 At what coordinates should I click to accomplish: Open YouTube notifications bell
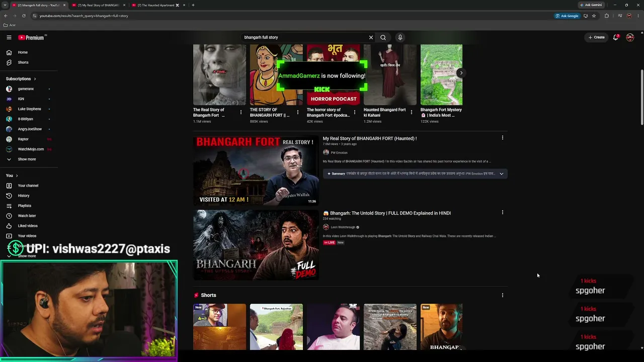click(x=616, y=37)
